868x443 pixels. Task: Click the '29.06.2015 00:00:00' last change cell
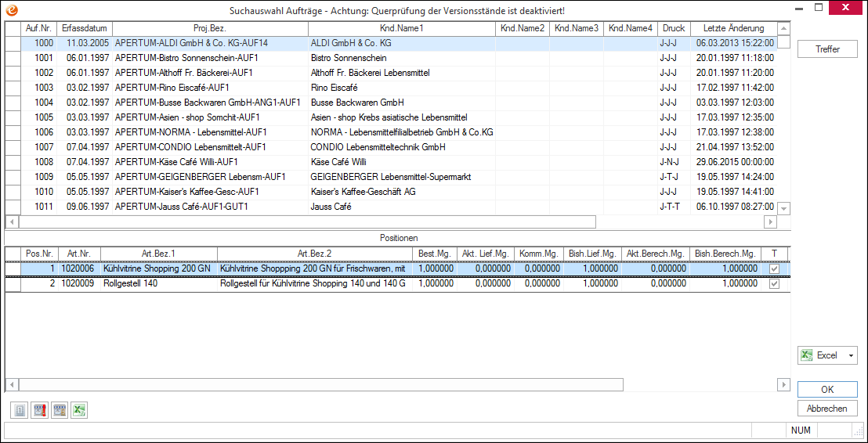point(733,163)
